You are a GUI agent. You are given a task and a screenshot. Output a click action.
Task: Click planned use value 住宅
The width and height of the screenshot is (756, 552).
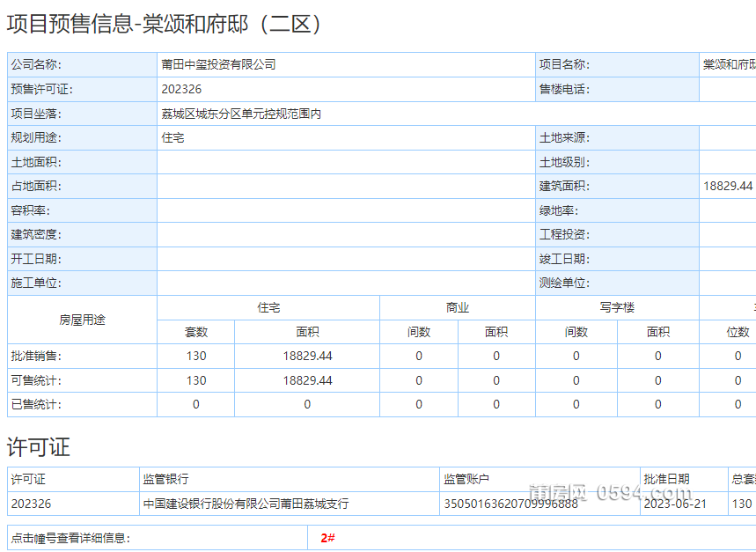(x=172, y=138)
